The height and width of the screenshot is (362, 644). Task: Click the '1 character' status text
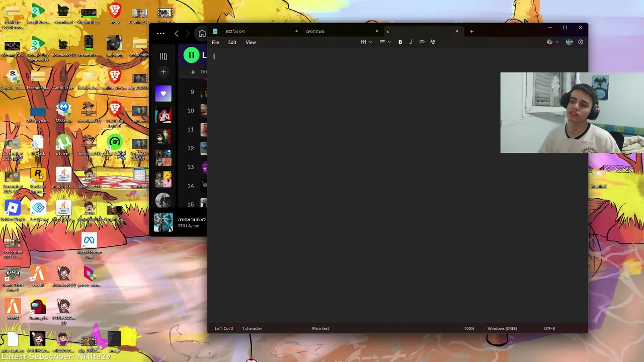pyautogui.click(x=252, y=328)
